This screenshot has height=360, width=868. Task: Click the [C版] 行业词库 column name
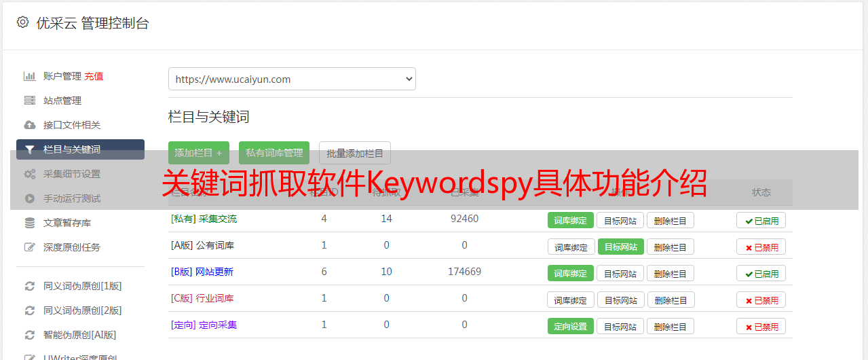coord(202,298)
